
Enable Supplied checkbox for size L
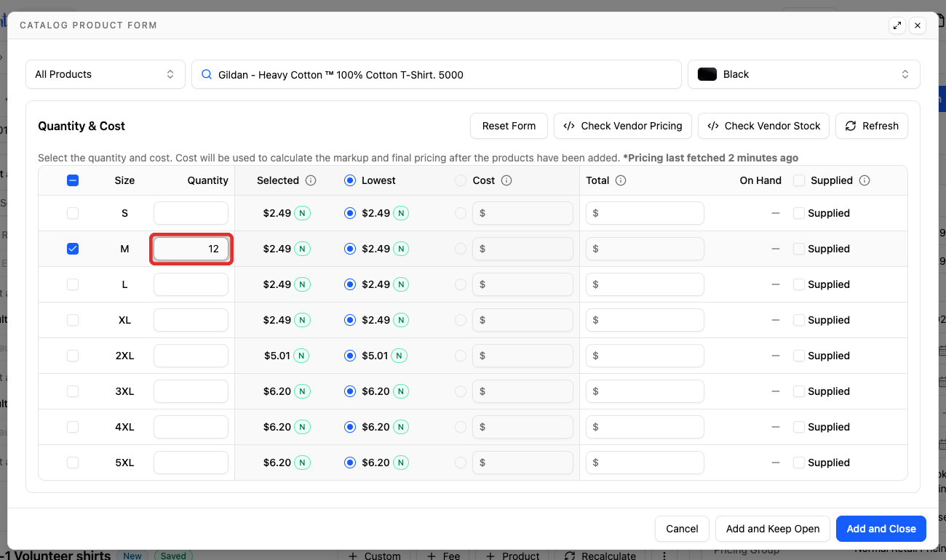799,284
